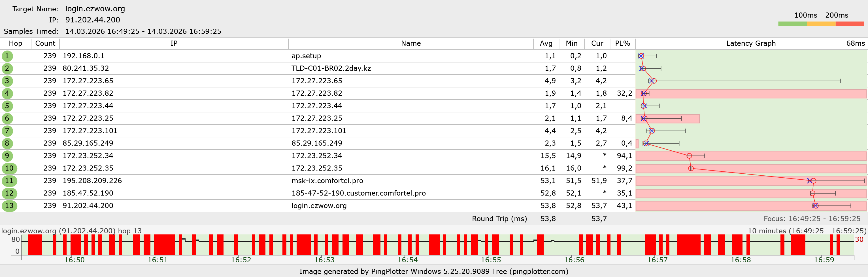Click the green hop 1 circle icon
The image size is (868, 277).
[7, 56]
